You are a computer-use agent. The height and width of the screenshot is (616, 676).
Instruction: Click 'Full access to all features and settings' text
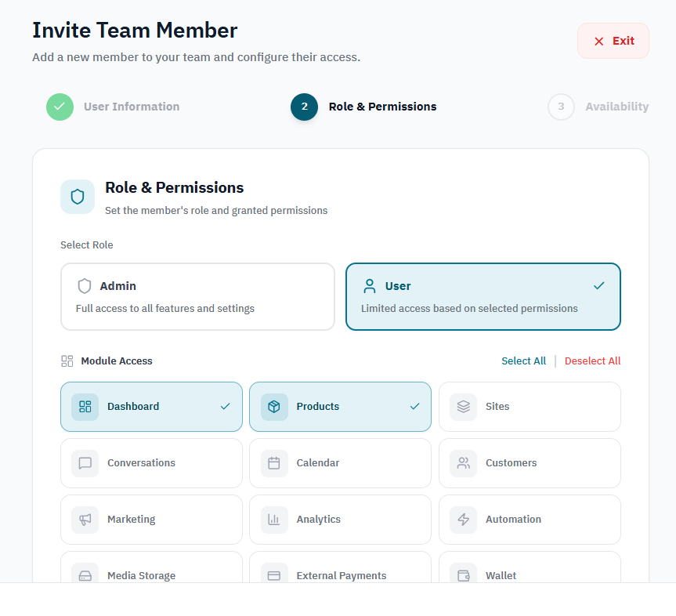coord(165,309)
